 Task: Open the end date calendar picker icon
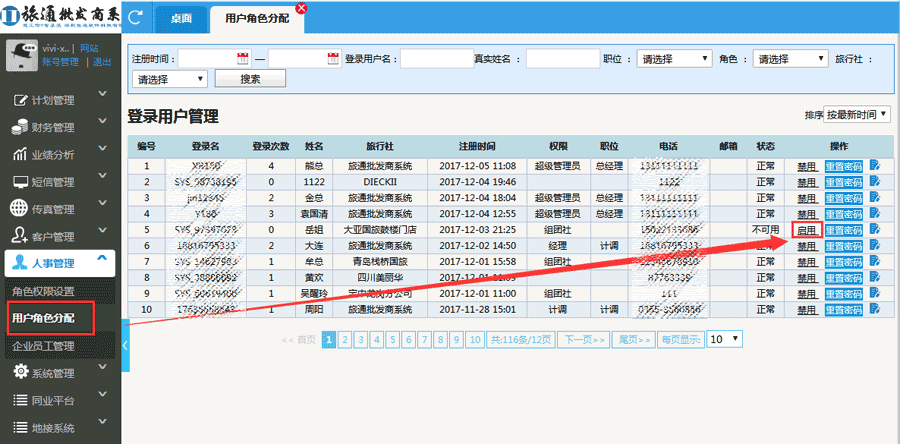pos(333,59)
